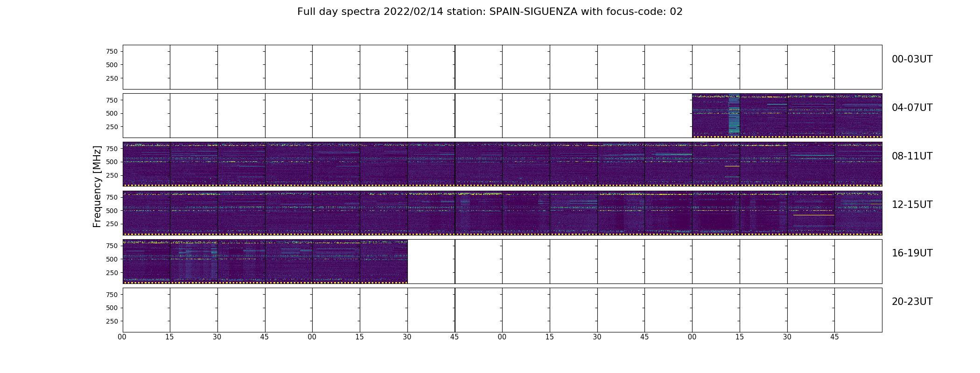Select the 750 tick of the 16-19UT row

pyautogui.click(x=112, y=246)
